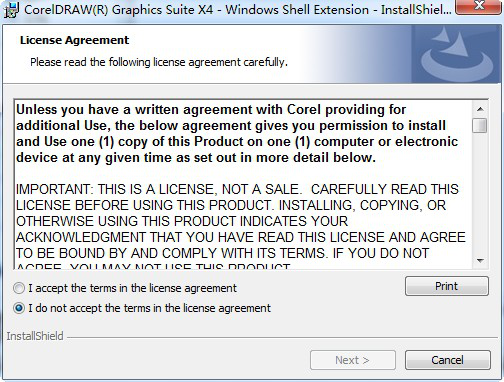This screenshot has width=504, height=382.
Task: Click 'Please read the following license agreement' text
Action: [159, 62]
